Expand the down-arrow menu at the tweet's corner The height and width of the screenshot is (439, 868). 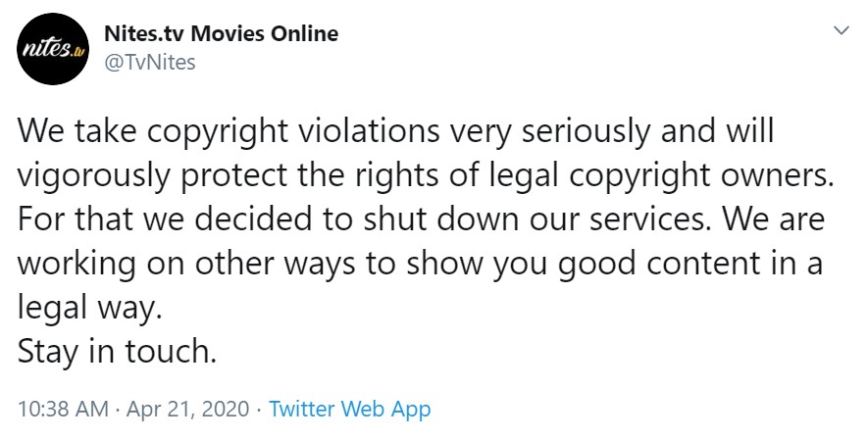pos(841,30)
